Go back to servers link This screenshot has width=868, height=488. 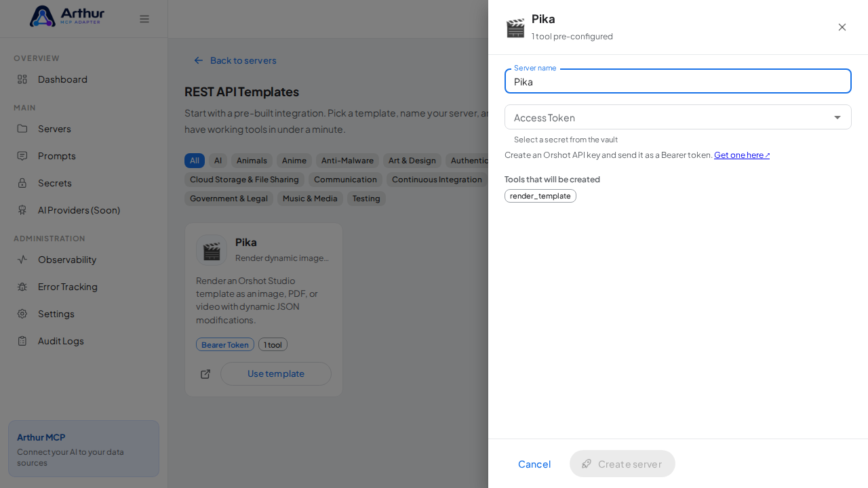[235, 60]
